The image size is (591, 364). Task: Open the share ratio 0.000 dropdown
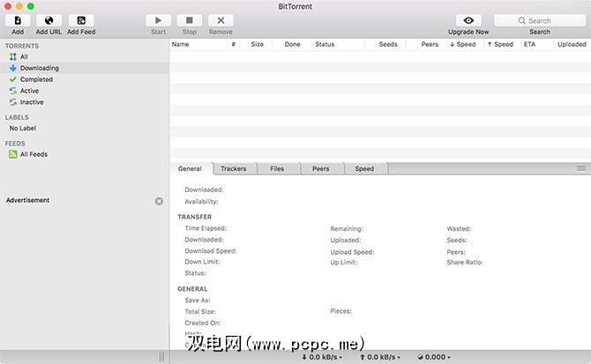tap(434, 357)
